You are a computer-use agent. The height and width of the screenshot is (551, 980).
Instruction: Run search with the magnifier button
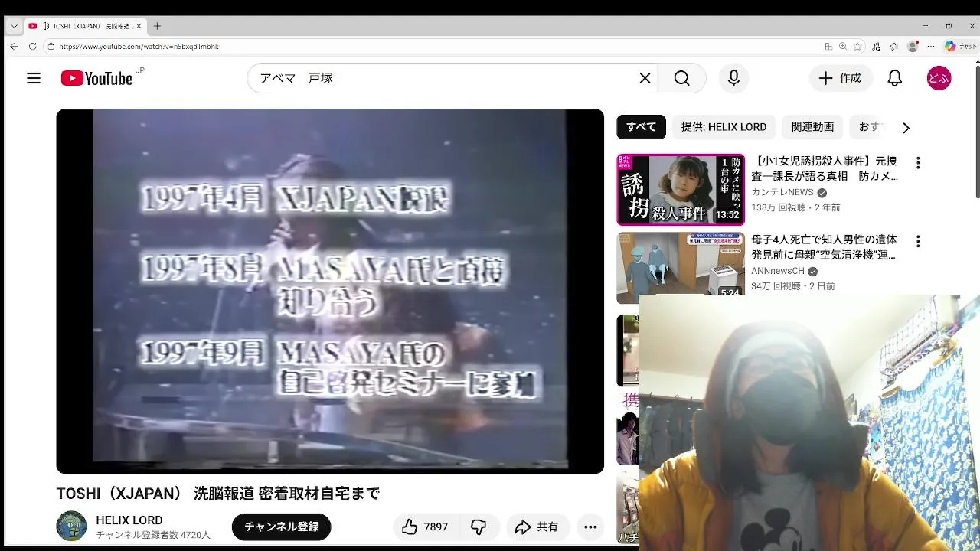(681, 78)
